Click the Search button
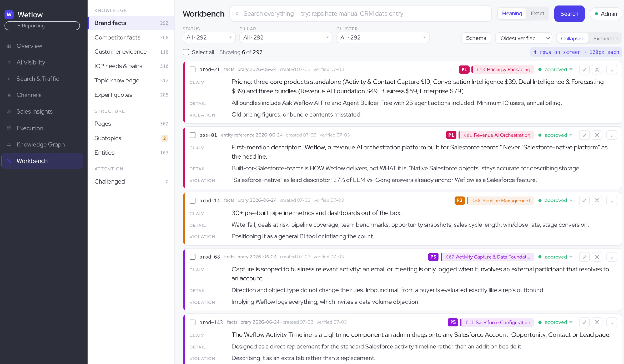The image size is (624, 364). pos(569,14)
